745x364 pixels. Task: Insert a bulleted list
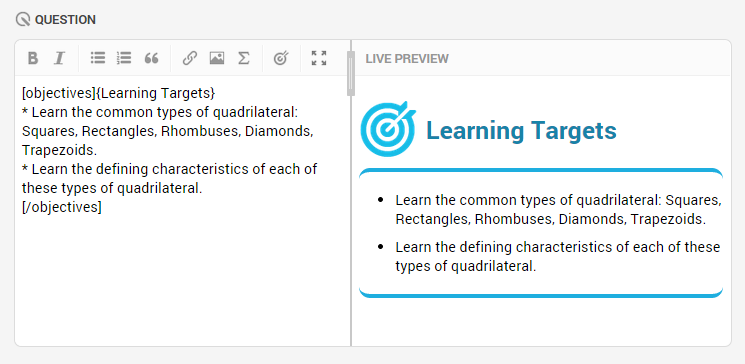click(98, 58)
